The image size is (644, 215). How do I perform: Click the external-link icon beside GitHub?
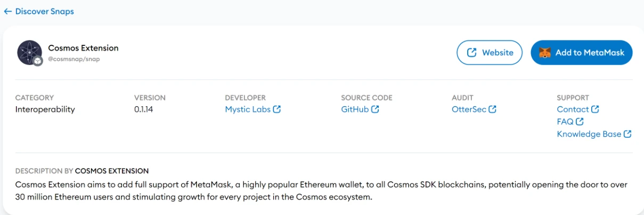pyautogui.click(x=375, y=109)
